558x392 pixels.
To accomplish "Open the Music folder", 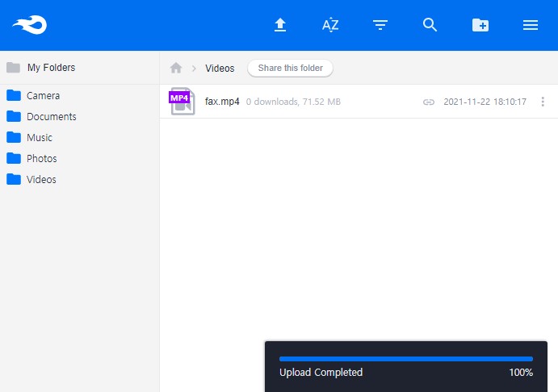I will coord(40,138).
